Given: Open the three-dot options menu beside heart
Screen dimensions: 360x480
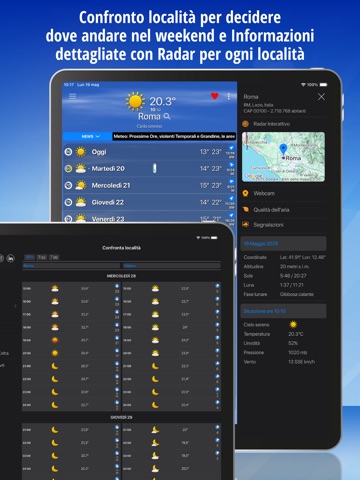Looking at the screenshot, I should [228, 96].
